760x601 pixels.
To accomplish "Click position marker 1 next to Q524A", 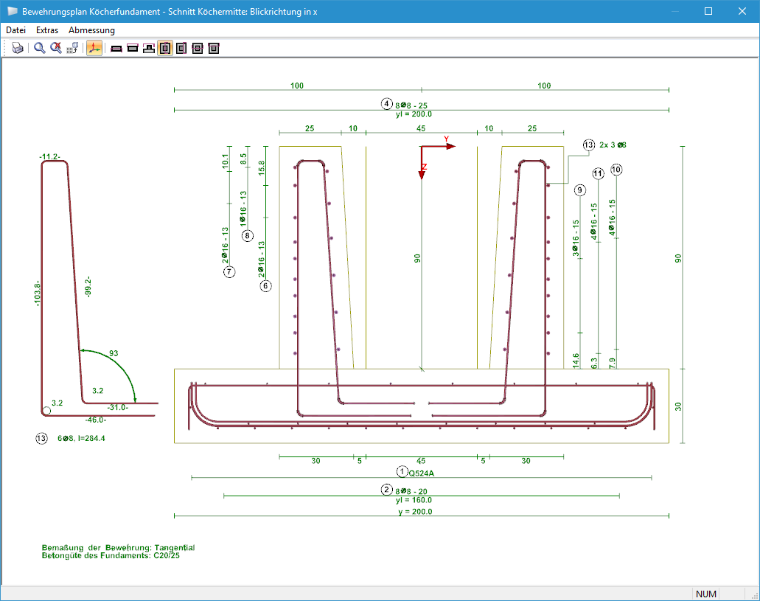I will coord(402,471).
